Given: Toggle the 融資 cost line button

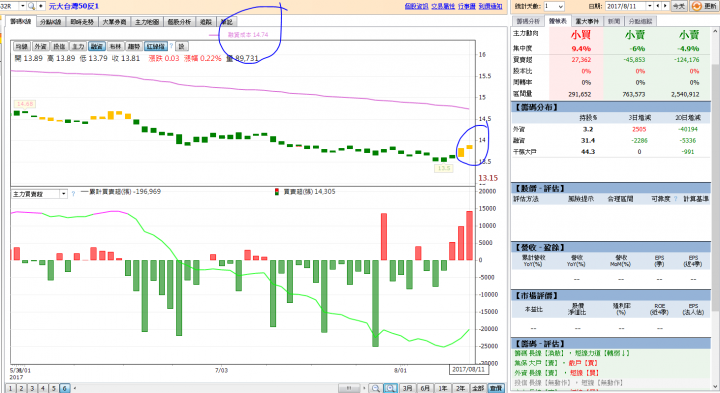Looking at the screenshot, I should (97, 46).
